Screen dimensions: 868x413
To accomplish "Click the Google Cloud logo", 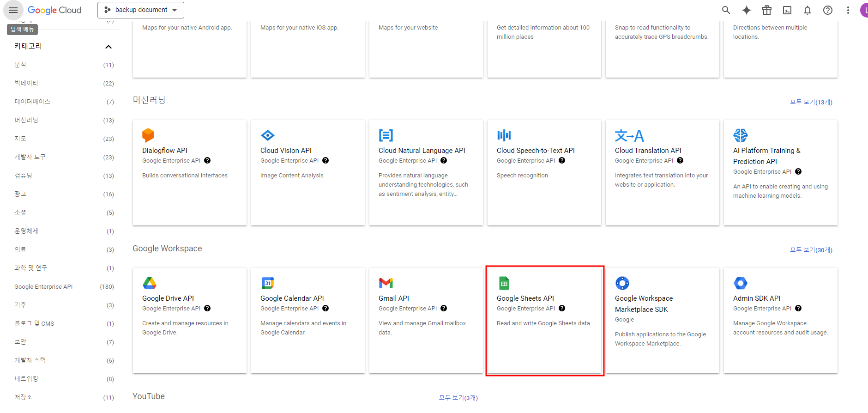I will tap(54, 10).
